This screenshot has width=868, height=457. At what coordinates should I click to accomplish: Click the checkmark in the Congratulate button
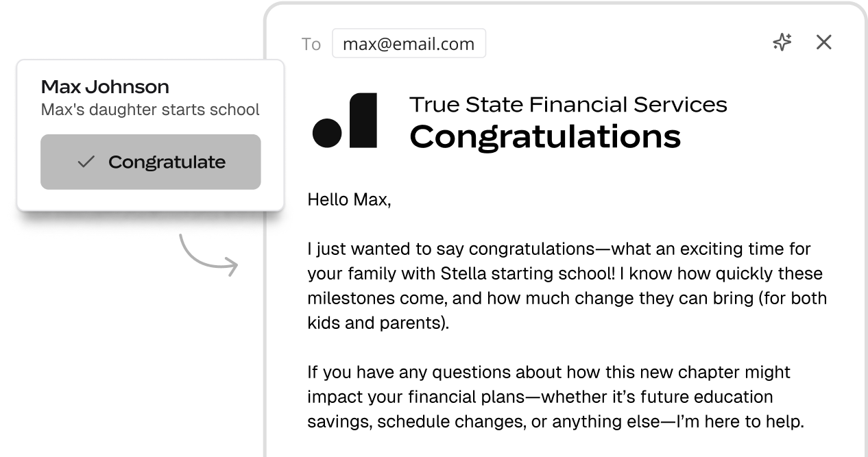[x=86, y=162]
